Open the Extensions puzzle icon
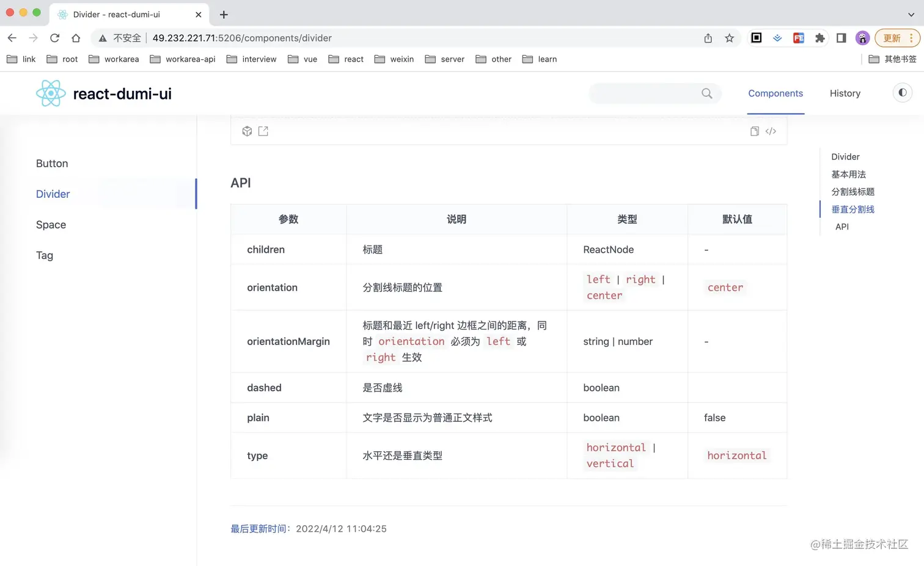 click(820, 38)
